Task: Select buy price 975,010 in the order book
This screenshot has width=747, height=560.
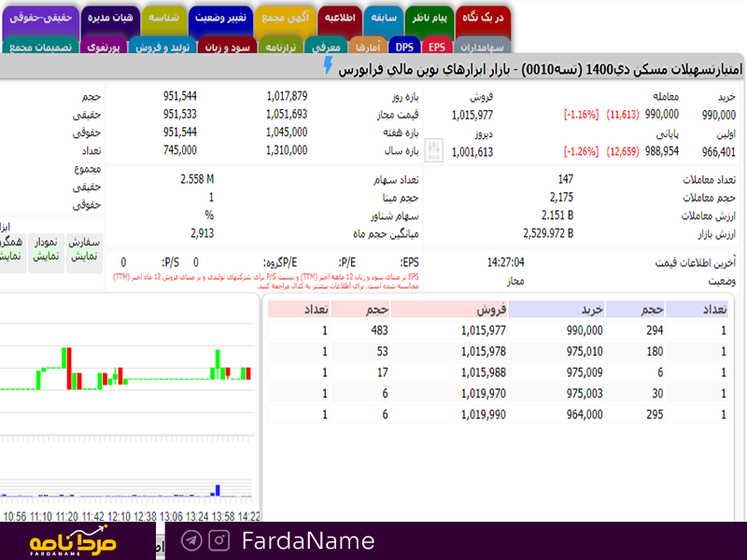Action: (x=585, y=351)
